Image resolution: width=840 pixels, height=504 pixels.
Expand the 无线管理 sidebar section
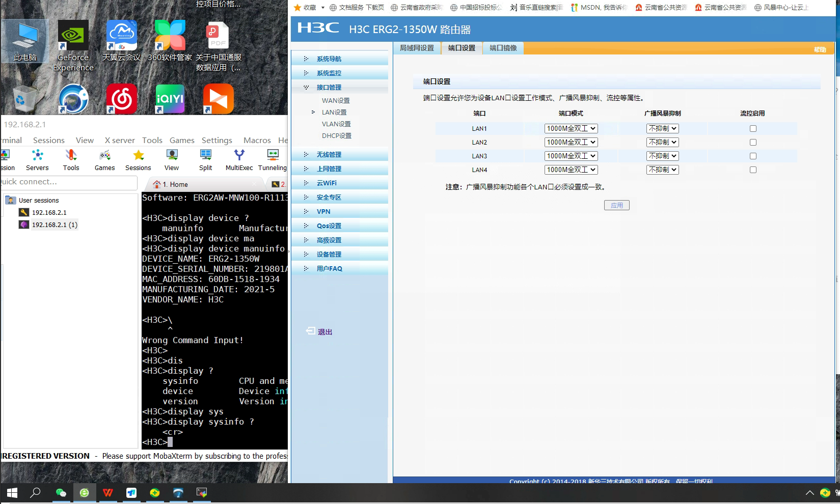coord(329,155)
